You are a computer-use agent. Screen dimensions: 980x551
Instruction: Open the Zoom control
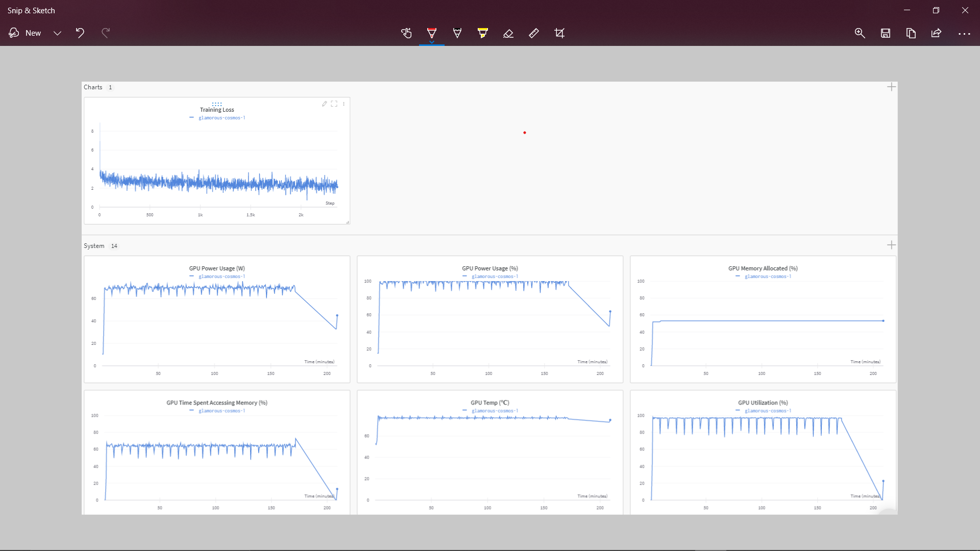(860, 33)
